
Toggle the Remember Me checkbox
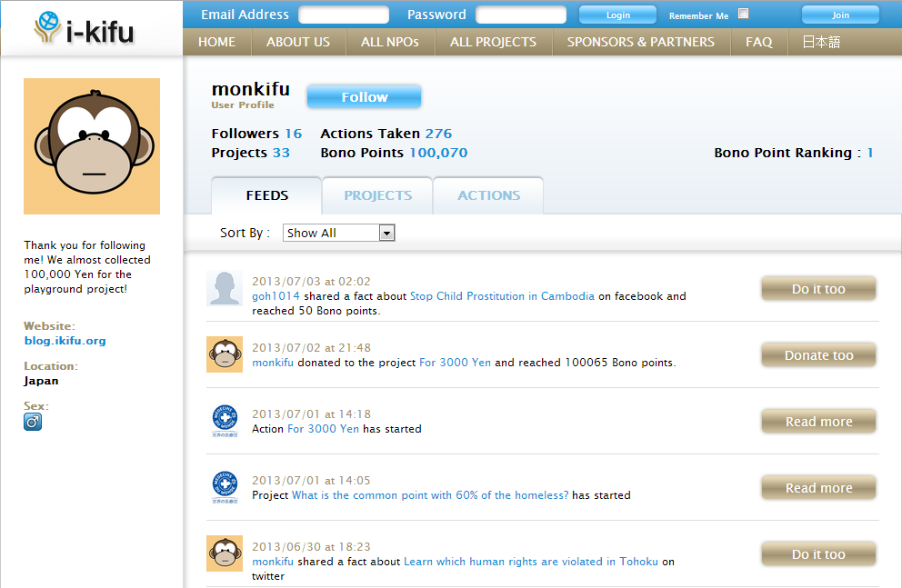pos(743,14)
